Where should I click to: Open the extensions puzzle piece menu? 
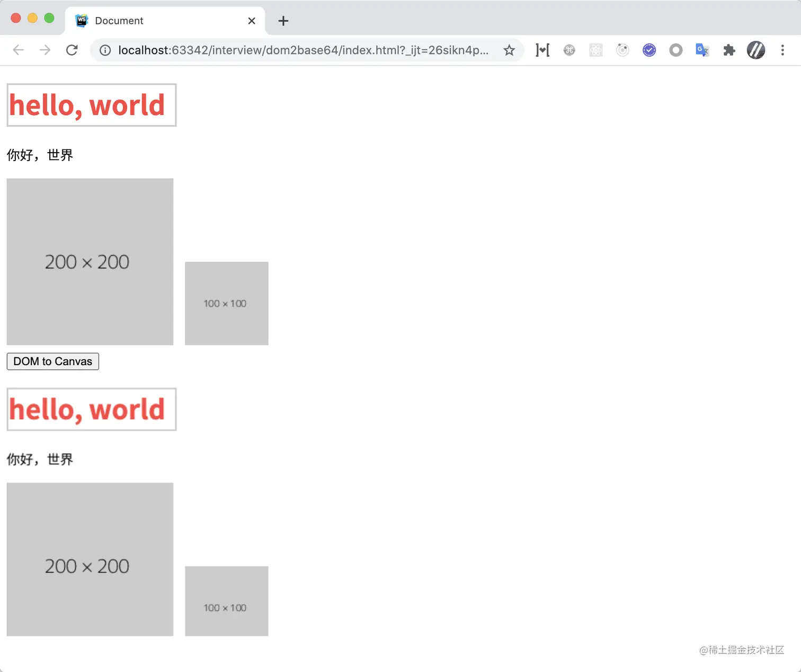pos(729,50)
